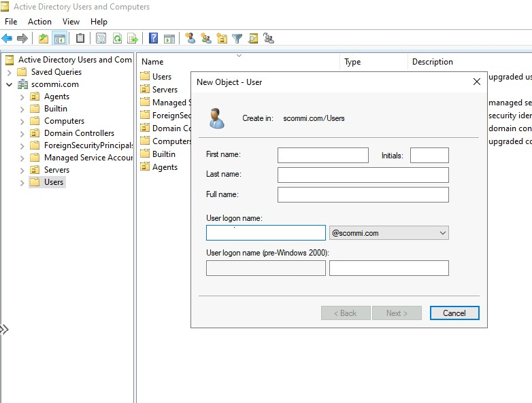The height and width of the screenshot is (403, 532).
Task: Open the Filter options funnel icon
Action: click(237, 38)
